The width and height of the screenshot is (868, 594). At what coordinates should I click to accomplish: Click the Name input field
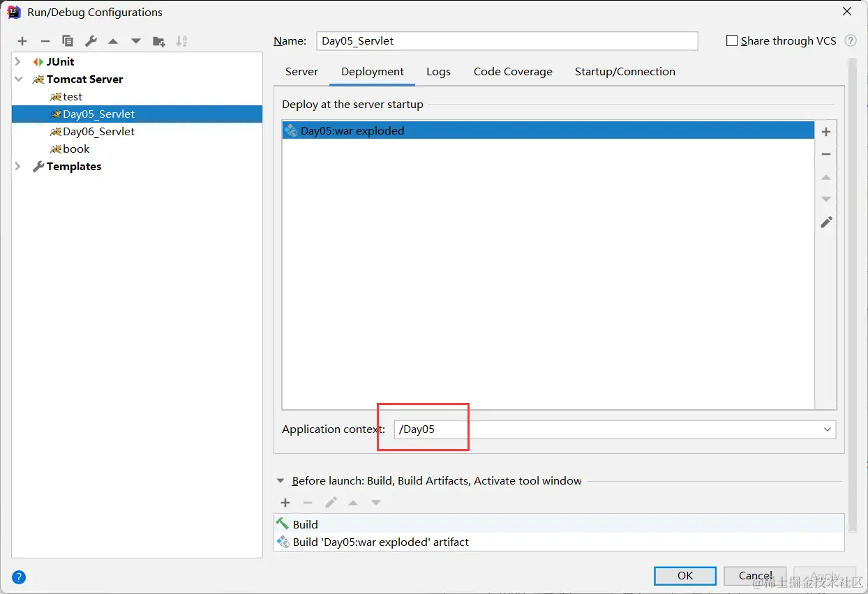point(507,41)
